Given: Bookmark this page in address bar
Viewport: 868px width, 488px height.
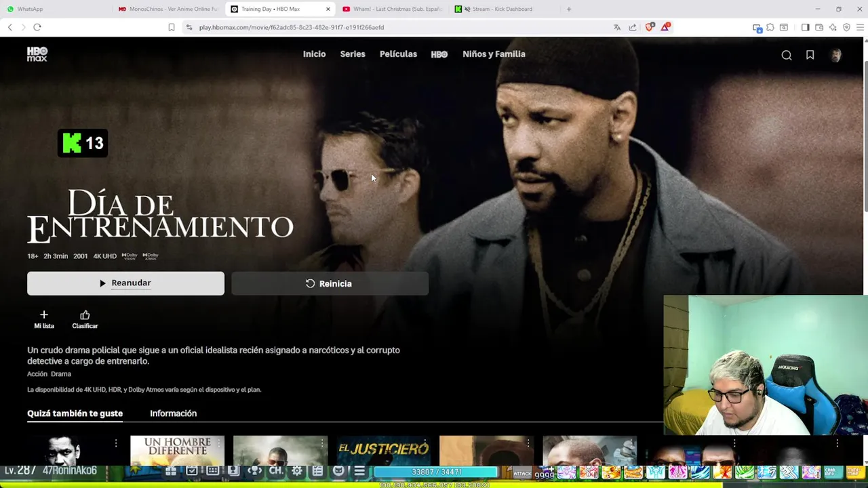Looking at the screenshot, I should point(172,27).
